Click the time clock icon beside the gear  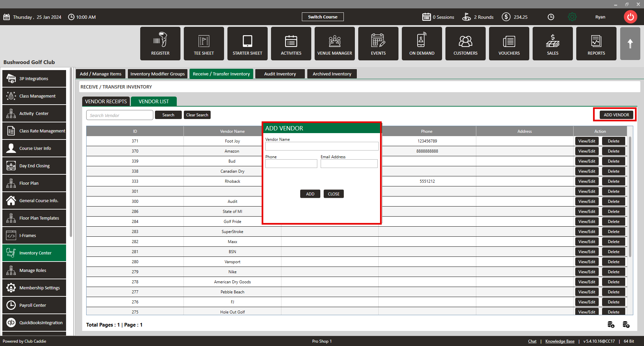(551, 17)
